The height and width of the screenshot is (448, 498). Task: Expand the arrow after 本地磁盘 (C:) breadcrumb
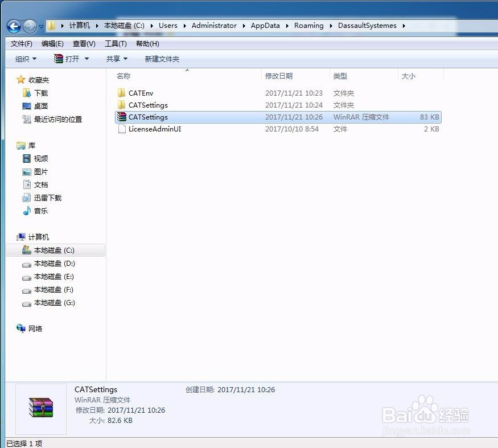coord(151,26)
